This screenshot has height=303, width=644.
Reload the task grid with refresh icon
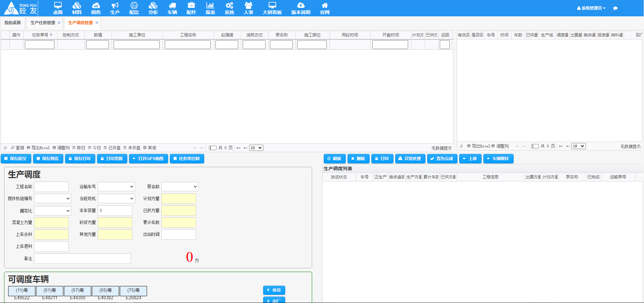tap(5, 148)
